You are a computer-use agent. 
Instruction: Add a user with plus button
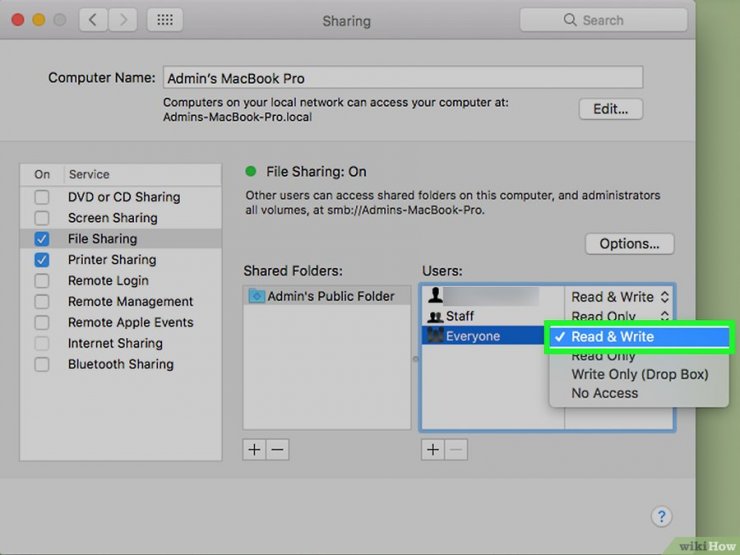[432, 450]
